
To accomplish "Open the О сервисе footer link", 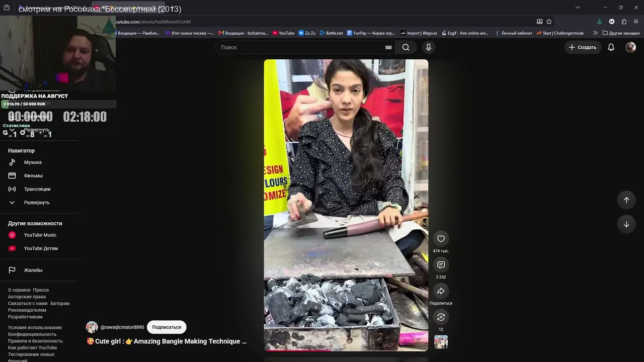I will point(19,290).
